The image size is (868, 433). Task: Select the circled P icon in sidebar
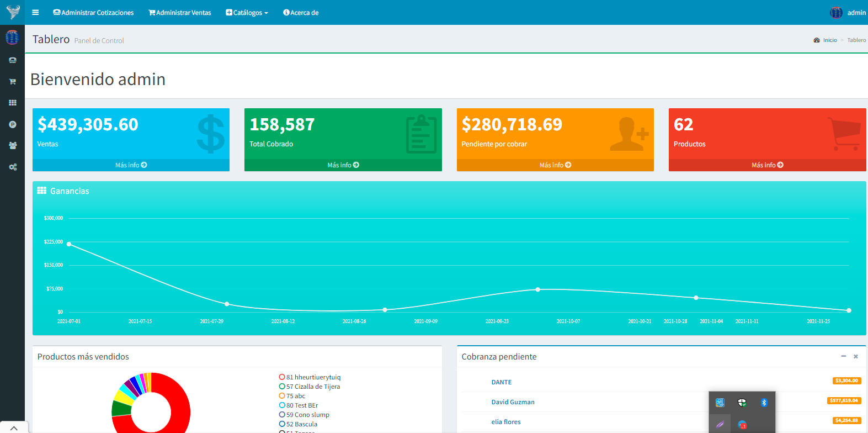point(12,124)
